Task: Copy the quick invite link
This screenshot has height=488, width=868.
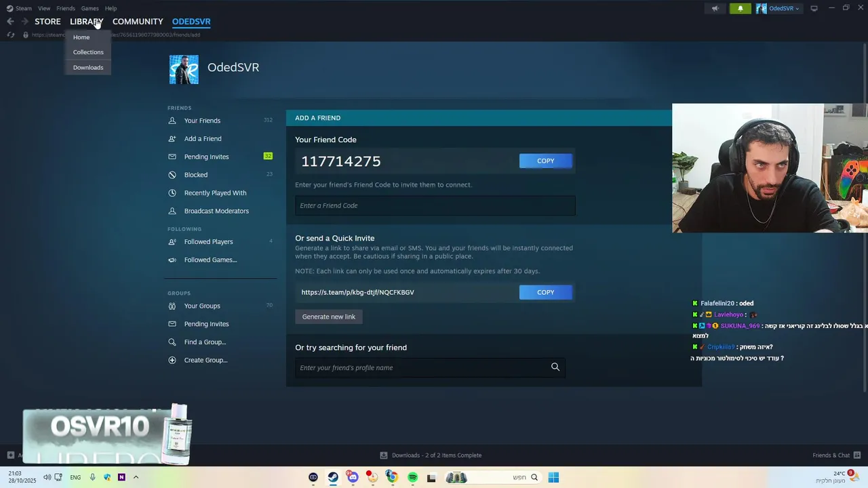Action: pos(545,292)
